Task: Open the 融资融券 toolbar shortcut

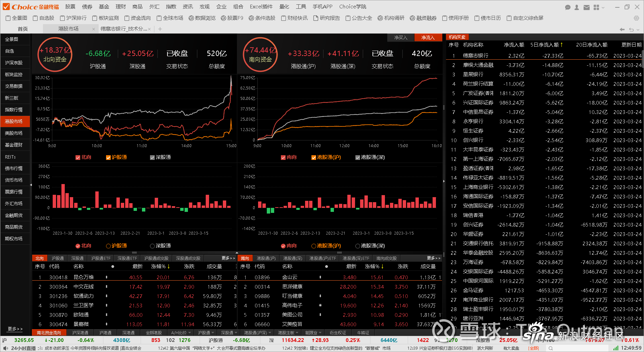Action: click(x=423, y=18)
